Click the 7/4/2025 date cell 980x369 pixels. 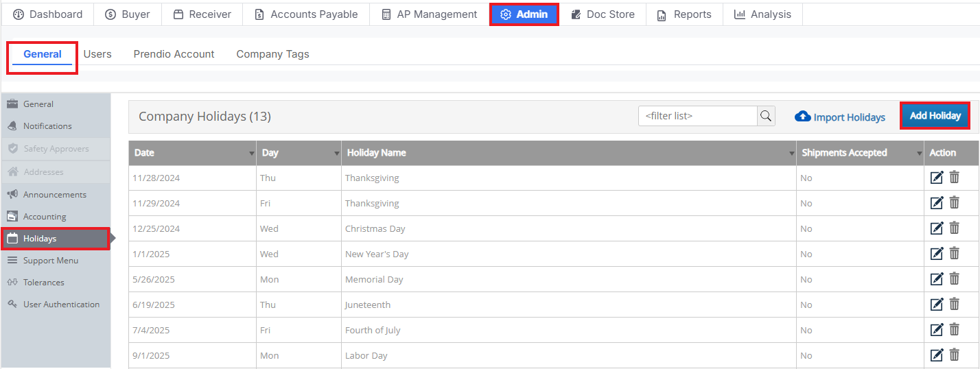click(x=192, y=330)
